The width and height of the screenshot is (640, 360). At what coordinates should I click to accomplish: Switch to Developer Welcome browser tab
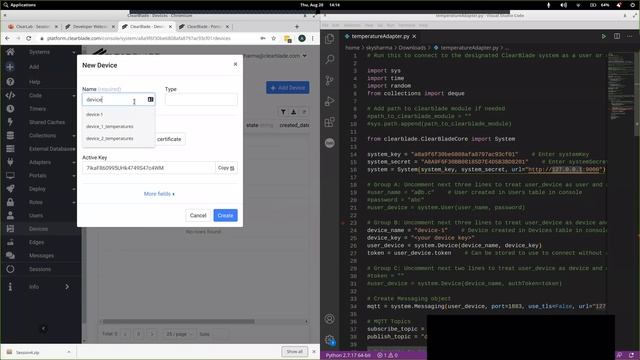pyautogui.click(x=90, y=27)
